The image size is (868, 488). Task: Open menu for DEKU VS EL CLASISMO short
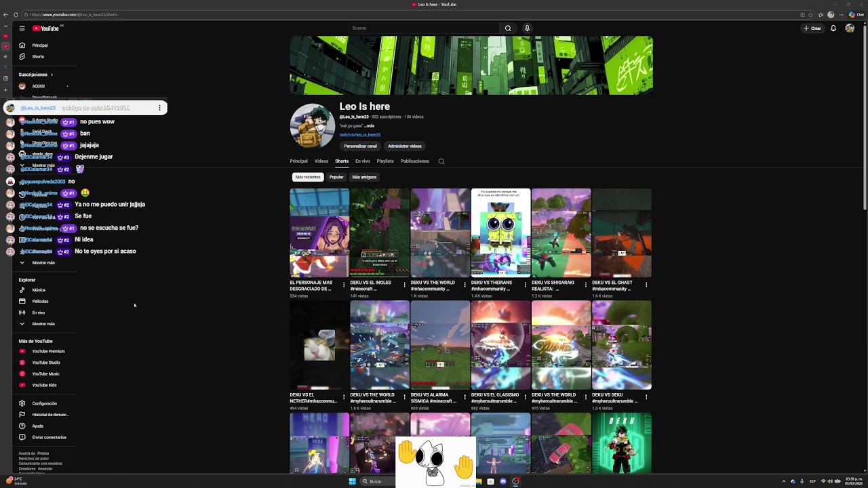click(x=526, y=397)
